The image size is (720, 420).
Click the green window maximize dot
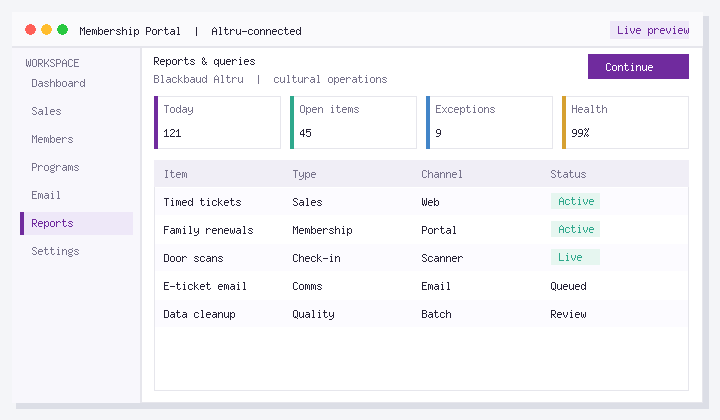pos(62,30)
